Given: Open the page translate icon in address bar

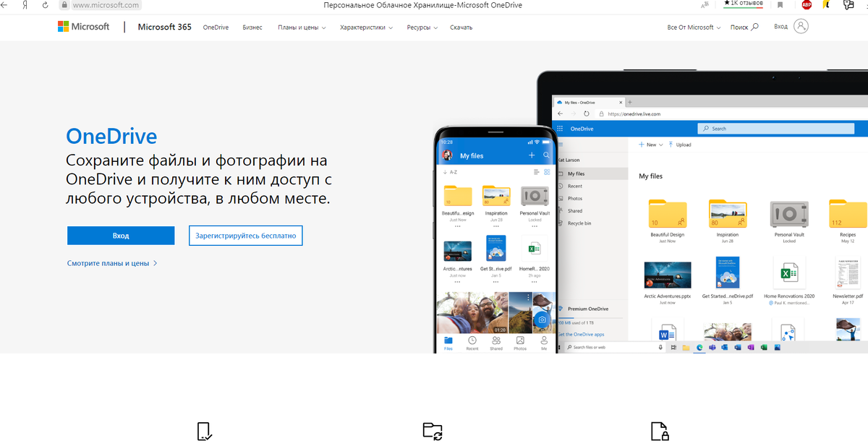Looking at the screenshot, I should 705,5.
